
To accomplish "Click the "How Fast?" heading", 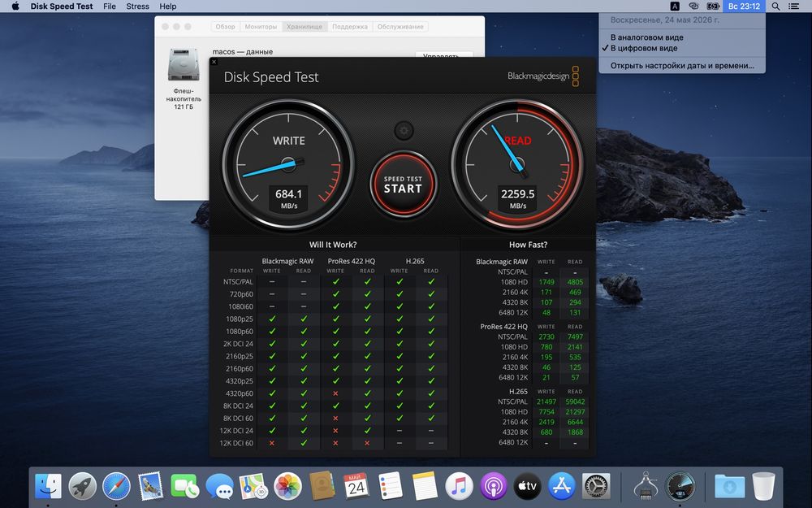I will pos(528,245).
